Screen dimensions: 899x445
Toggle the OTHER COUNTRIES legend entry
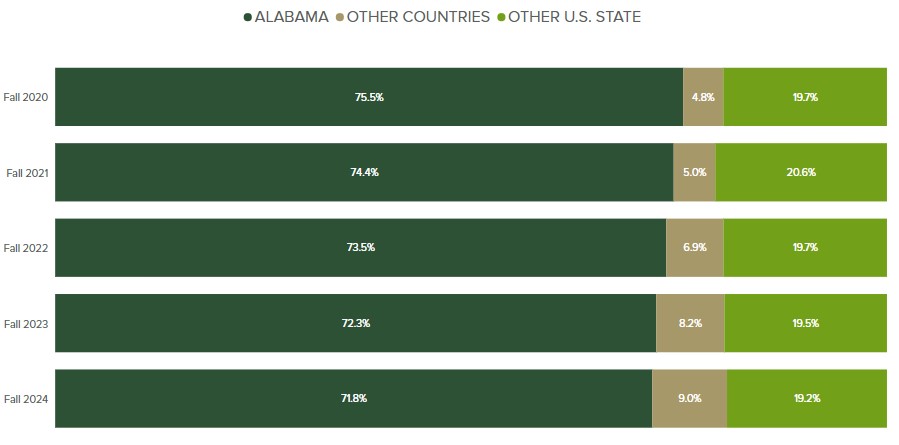coord(418,17)
